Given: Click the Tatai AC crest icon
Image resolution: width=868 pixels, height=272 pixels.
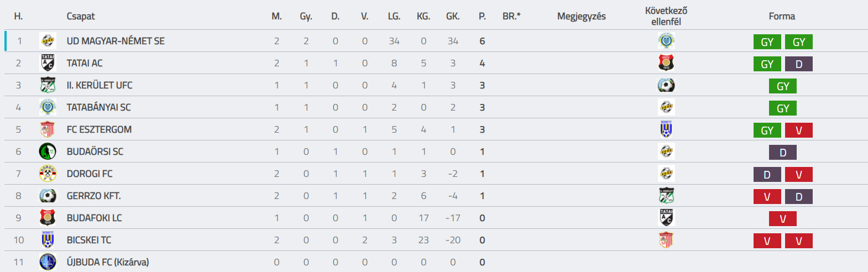Looking at the screenshot, I should tap(48, 63).
